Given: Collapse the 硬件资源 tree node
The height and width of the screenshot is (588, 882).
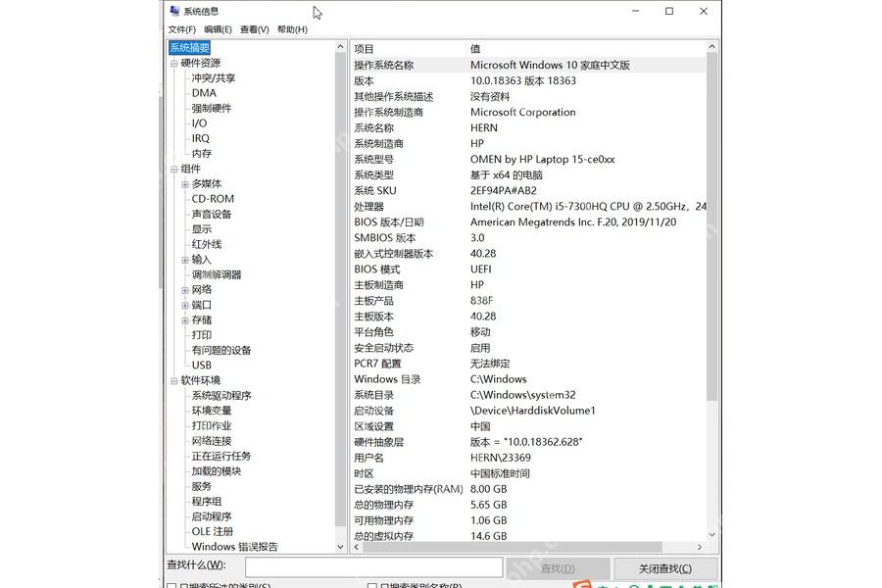Looking at the screenshot, I should (173, 63).
